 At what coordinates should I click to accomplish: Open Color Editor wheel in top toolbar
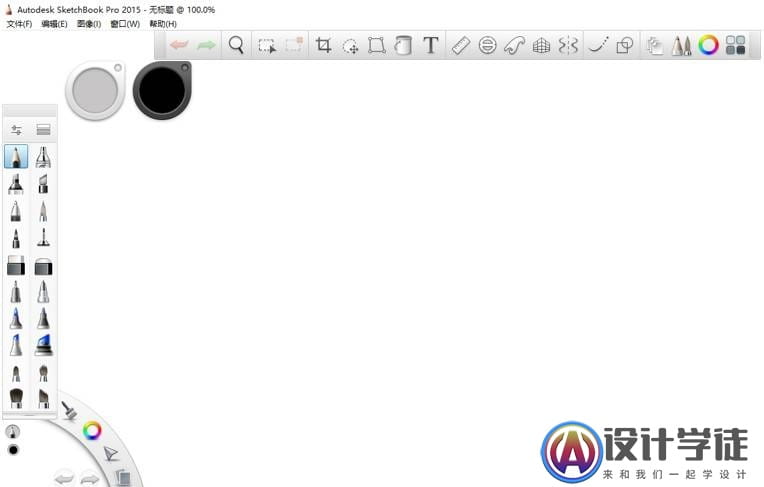point(708,45)
